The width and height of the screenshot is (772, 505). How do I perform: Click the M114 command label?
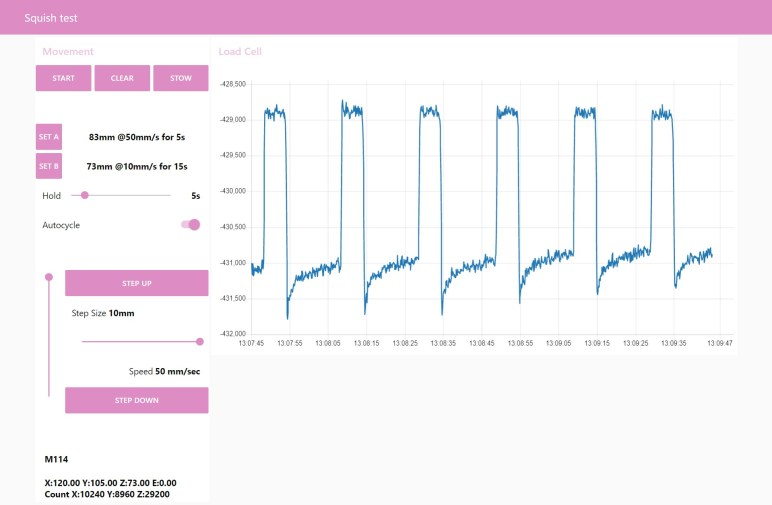tap(57, 460)
